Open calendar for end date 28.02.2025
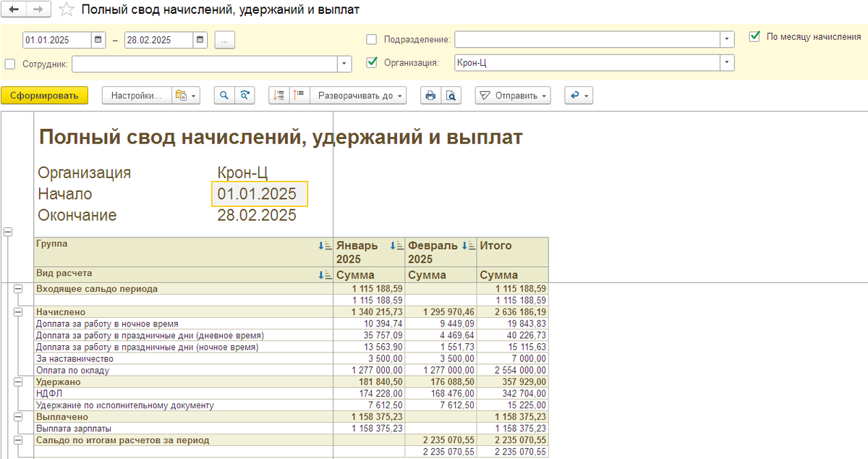Image resolution: width=868 pixels, height=459 pixels. tap(200, 40)
